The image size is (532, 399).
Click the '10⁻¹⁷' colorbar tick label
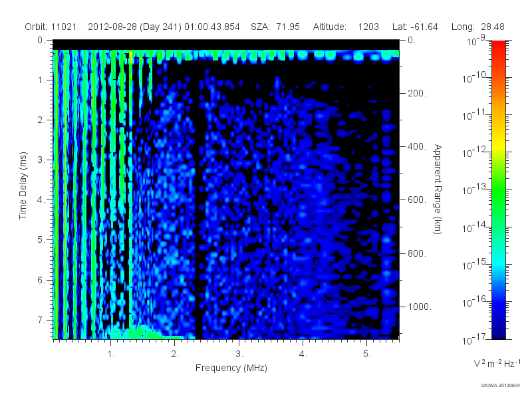click(473, 339)
